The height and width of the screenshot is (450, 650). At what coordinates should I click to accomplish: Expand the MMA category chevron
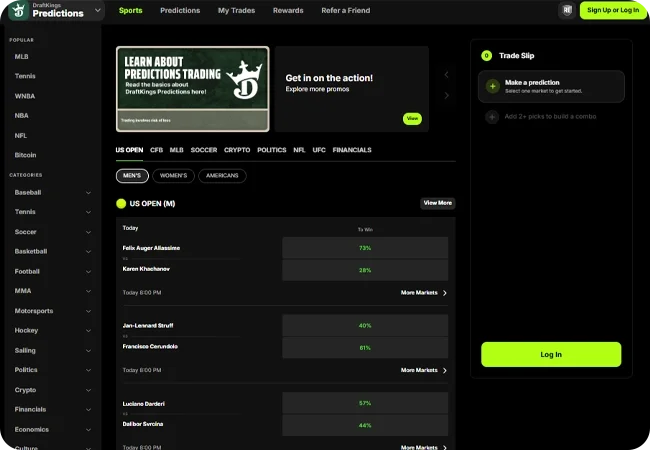pyautogui.click(x=88, y=291)
